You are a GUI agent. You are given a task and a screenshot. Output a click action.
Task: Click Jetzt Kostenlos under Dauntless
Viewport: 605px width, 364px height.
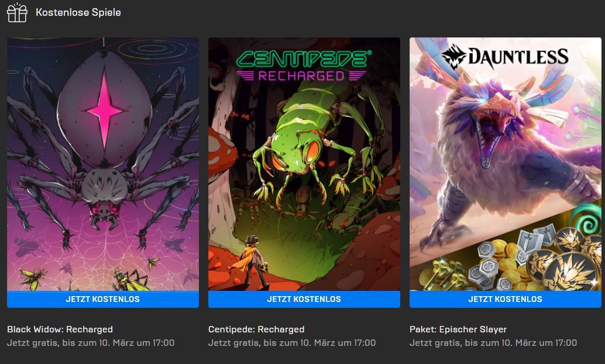[x=506, y=299]
